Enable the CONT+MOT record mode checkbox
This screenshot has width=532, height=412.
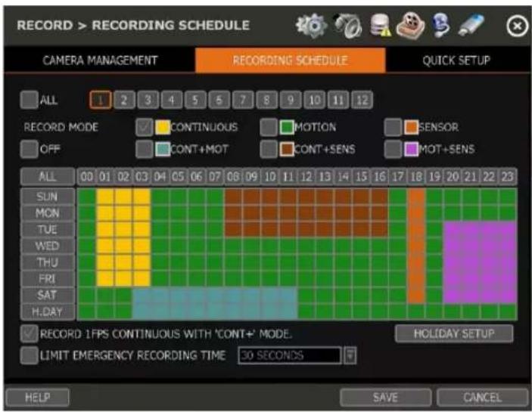tap(145, 150)
